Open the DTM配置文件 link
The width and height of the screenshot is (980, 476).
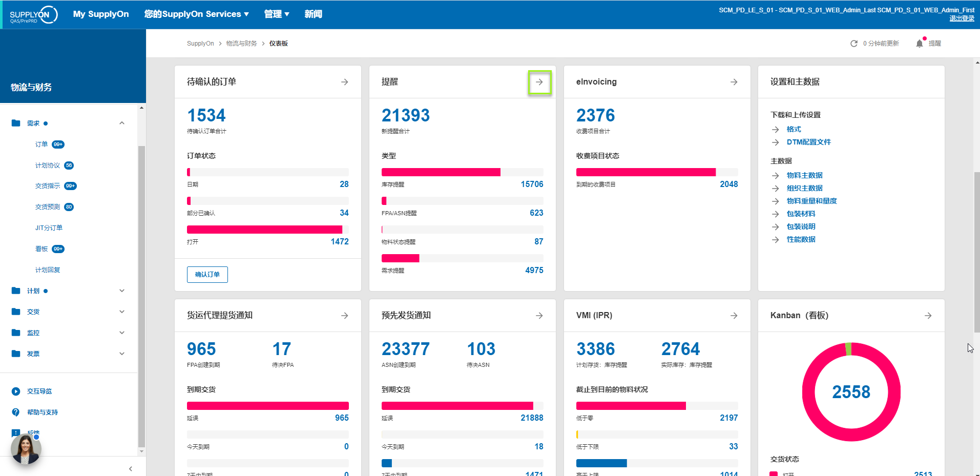click(x=809, y=142)
